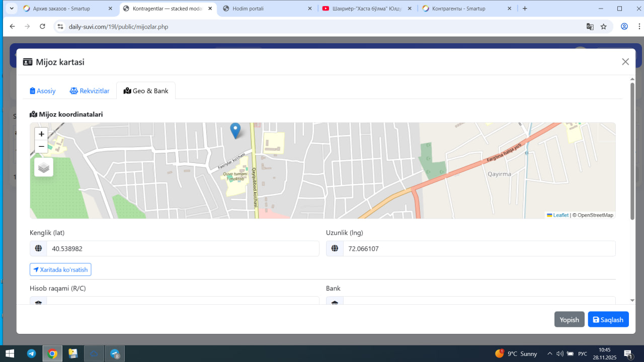The width and height of the screenshot is (644, 362).
Task: Close the Mijoz kartasi dialog with X
Action: click(x=625, y=62)
